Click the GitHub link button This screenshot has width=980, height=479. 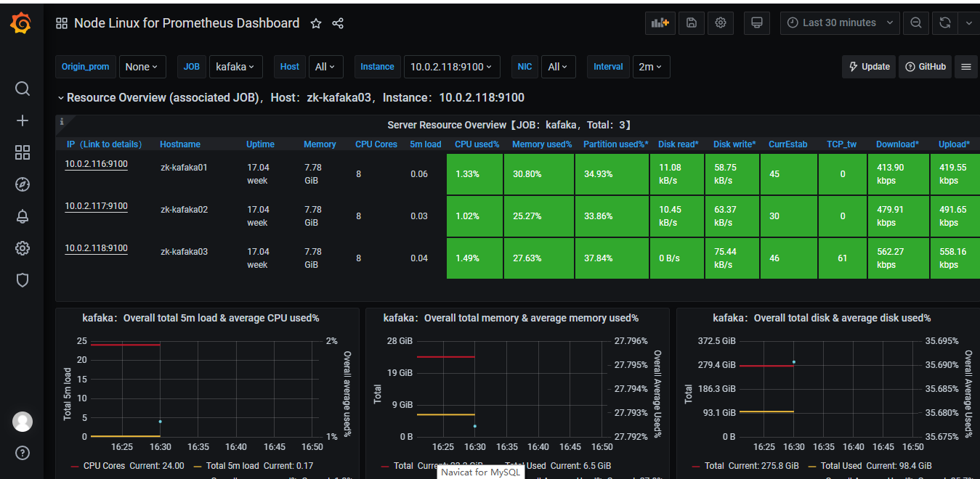click(x=925, y=67)
